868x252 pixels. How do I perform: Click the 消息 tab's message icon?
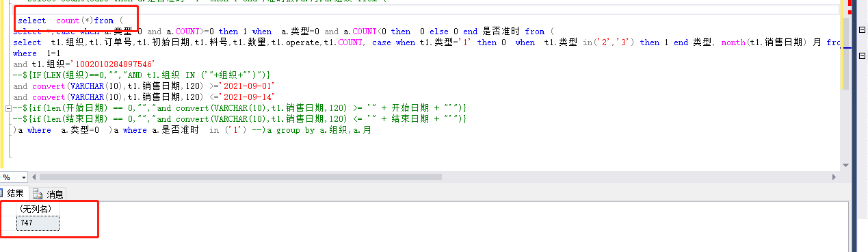(x=38, y=194)
